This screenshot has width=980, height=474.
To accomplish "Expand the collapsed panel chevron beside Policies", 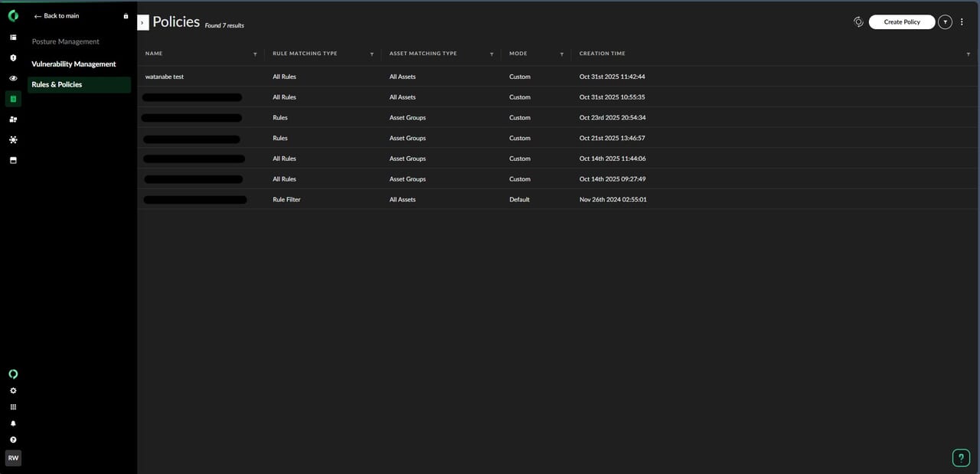I will click(x=142, y=23).
